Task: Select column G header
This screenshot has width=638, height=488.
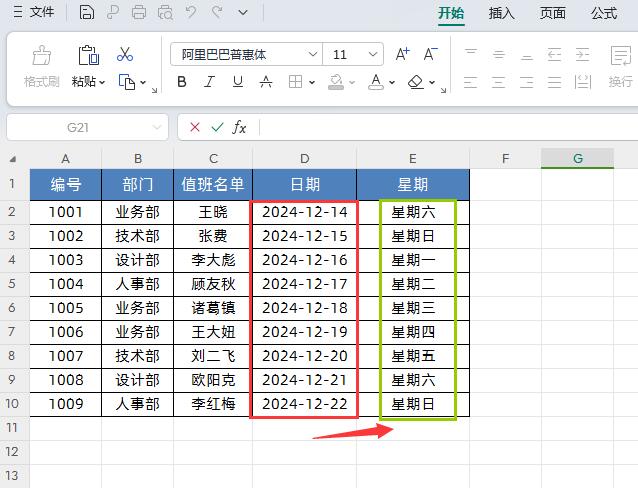Action: coord(577,158)
